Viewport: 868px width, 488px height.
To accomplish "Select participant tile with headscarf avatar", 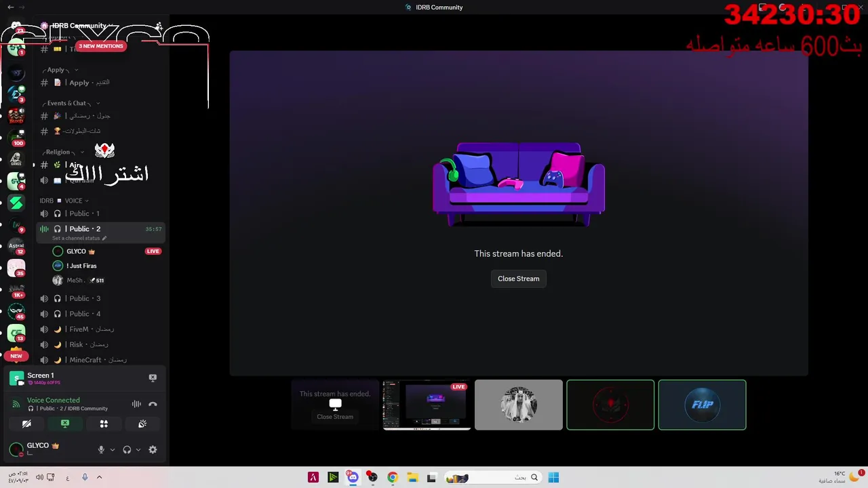I will pyautogui.click(x=519, y=405).
